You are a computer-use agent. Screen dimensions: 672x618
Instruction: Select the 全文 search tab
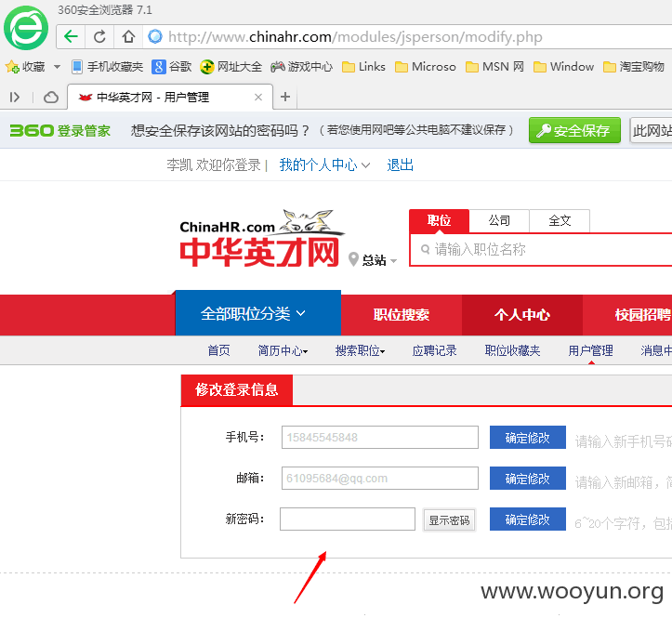point(560,221)
